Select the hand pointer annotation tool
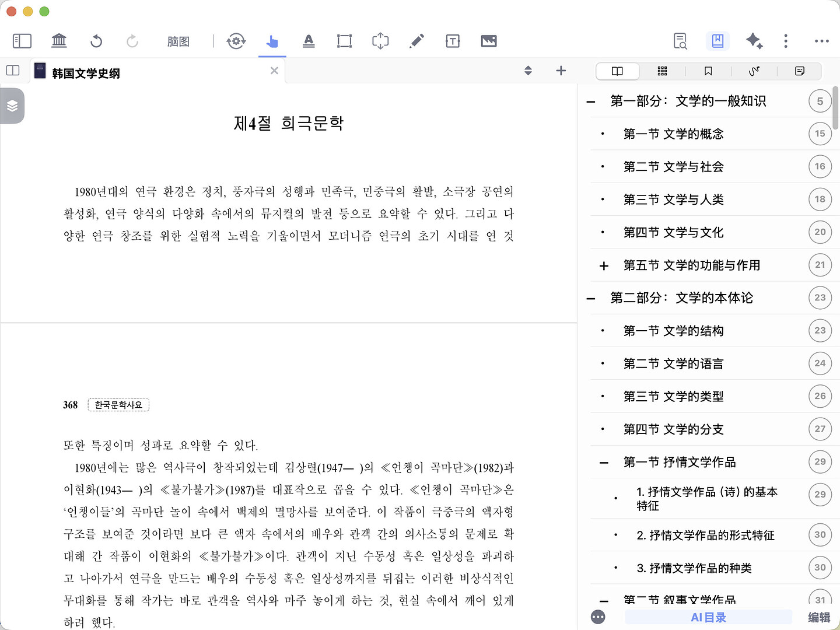This screenshot has width=840, height=630. click(272, 41)
